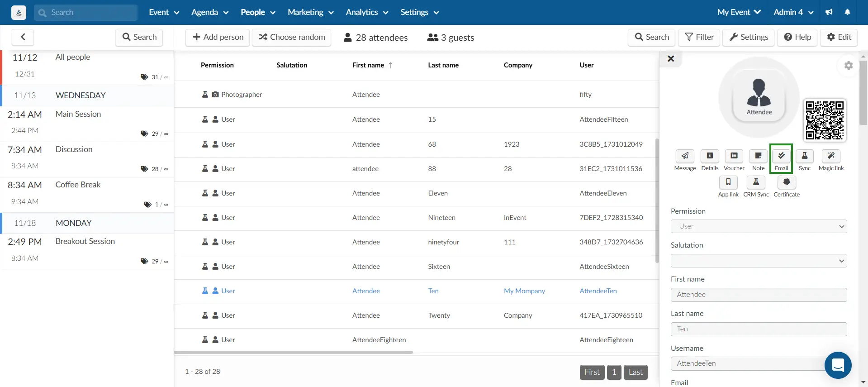Sort by First name arrow
868x387 pixels.
tap(390, 65)
